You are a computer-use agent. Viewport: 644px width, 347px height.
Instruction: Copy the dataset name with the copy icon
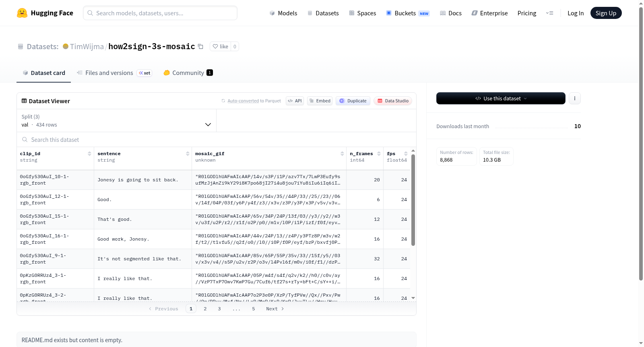coord(200,47)
